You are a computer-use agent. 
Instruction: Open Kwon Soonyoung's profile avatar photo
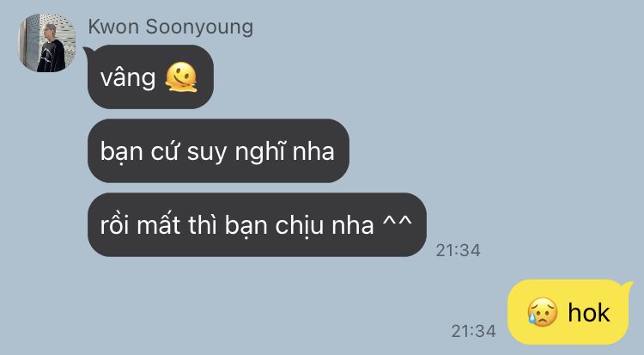coord(46,43)
